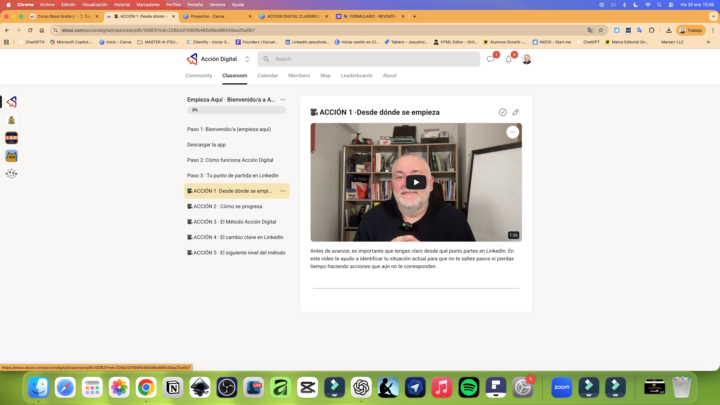Show hidden bookmarks with overflow chevron
This screenshot has height=405, width=720.
coord(708,42)
